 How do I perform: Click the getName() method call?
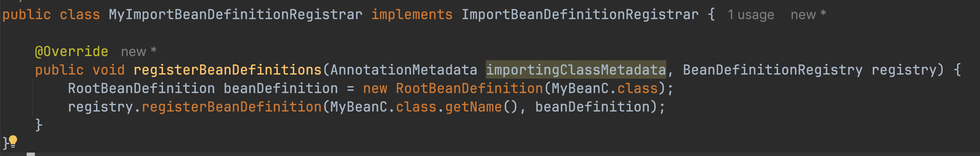coord(473,106)
